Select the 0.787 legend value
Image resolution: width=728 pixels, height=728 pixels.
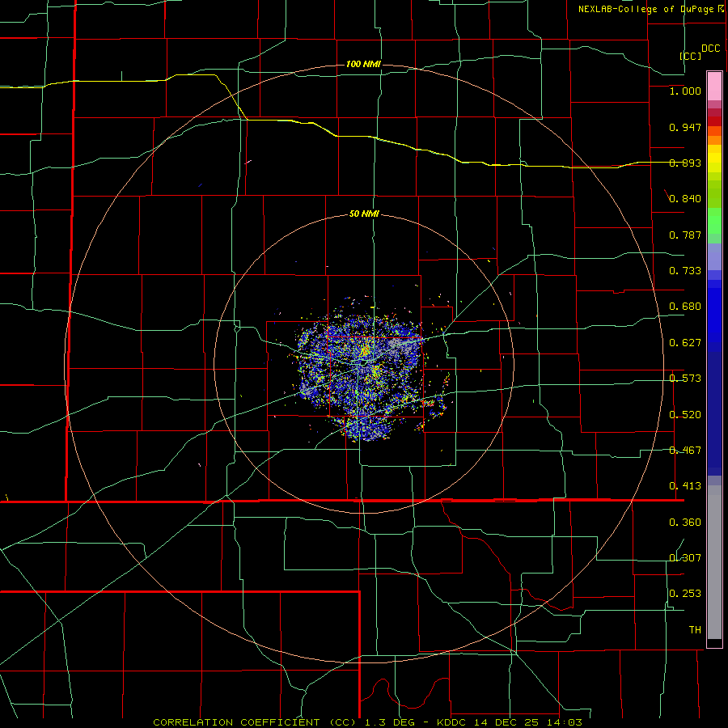coord(685,235)
